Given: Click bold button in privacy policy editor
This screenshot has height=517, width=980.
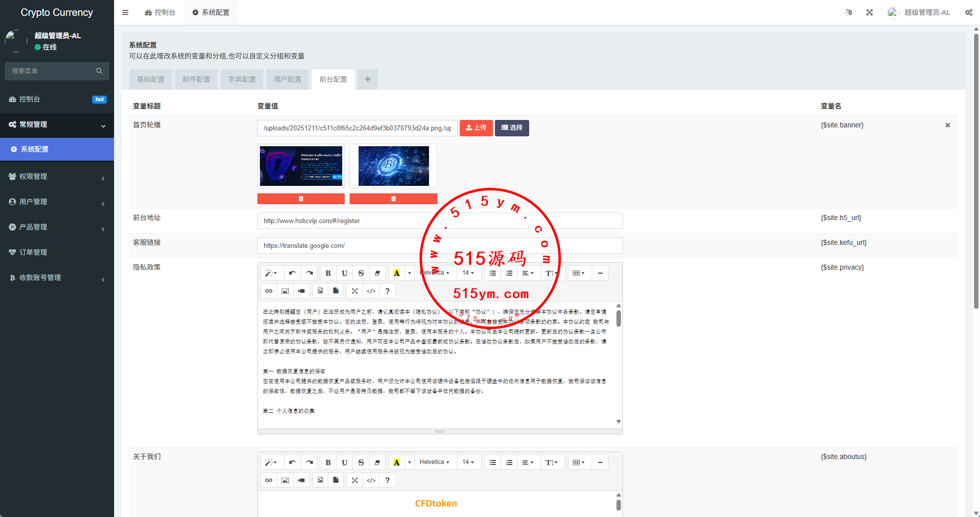Looking at the screenshot, I should coord(328,273).
